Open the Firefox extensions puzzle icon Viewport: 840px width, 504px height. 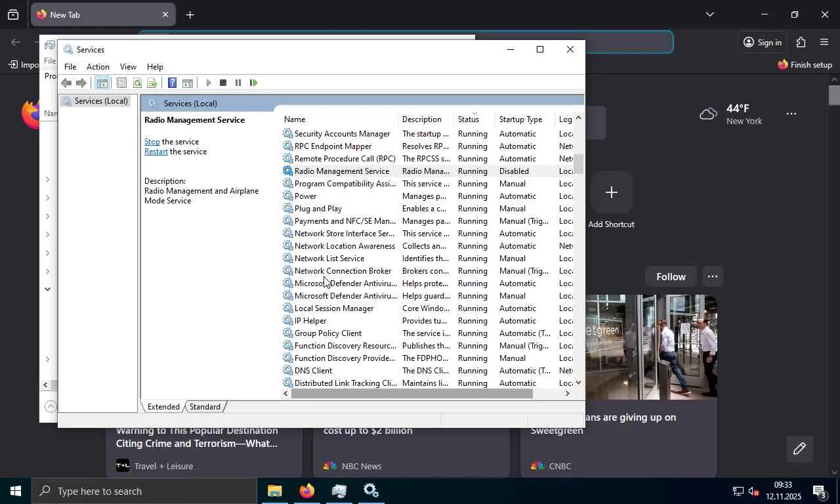[801, 42]
